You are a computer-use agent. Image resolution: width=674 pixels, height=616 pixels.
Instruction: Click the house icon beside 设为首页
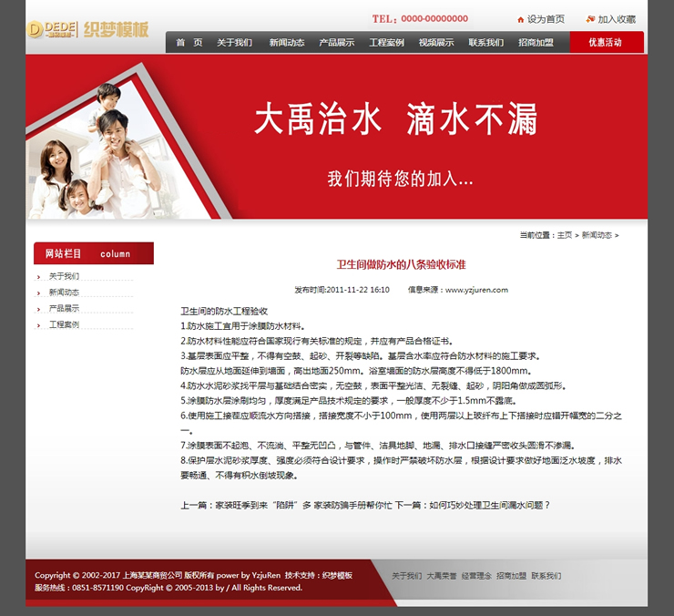tap(520, 19)
